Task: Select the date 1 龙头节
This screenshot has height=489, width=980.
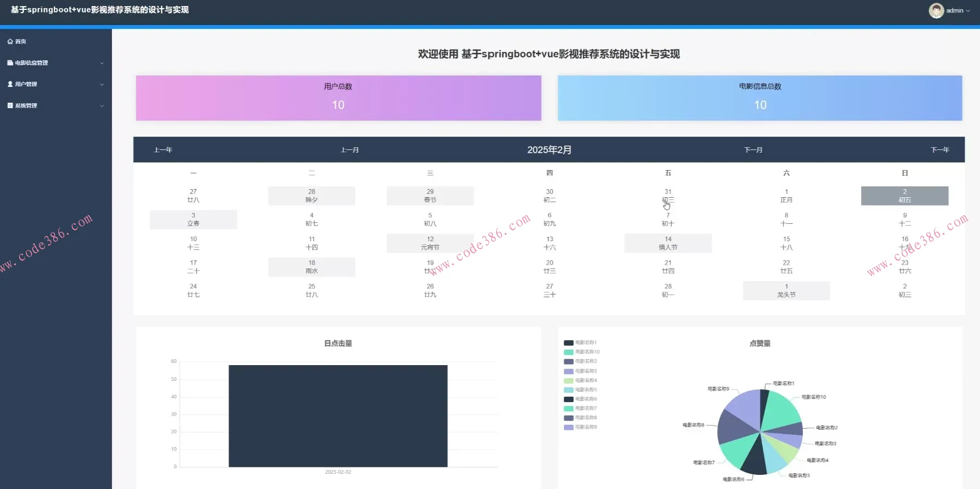Action: [787, 291]
